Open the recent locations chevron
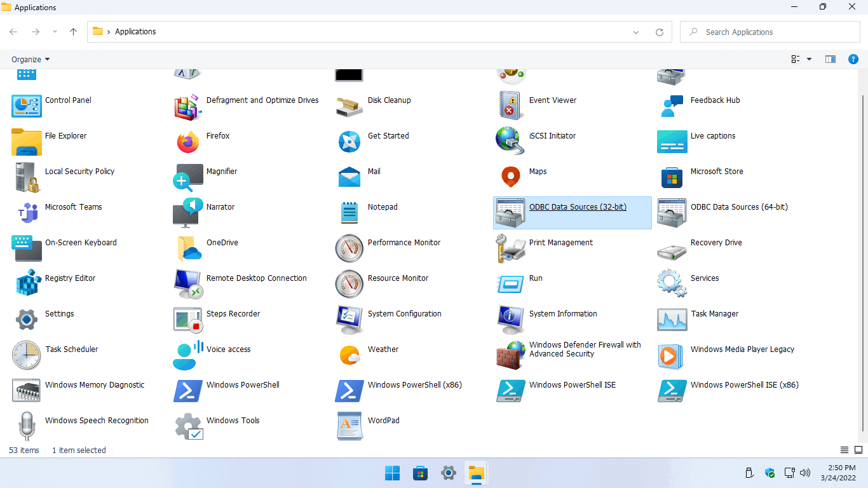This screenshot has width=868, height=488. pyautogui.click(x=55, y=32)
